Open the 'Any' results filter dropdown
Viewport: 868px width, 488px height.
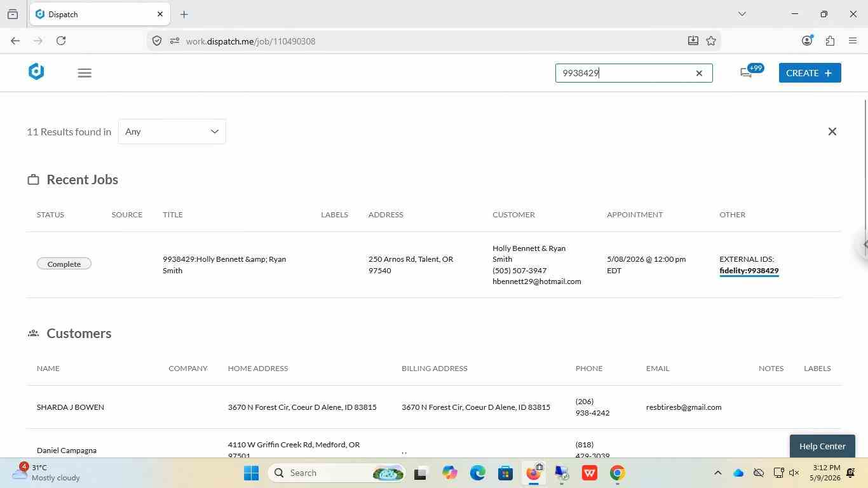point(172,132)
